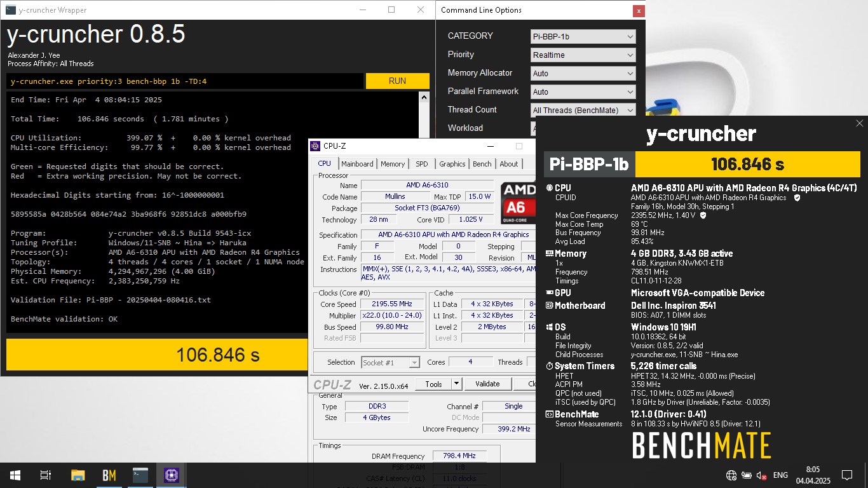Click the Code Name value Mullins
This screenshot has width=868, height=488.
[395, 197]
